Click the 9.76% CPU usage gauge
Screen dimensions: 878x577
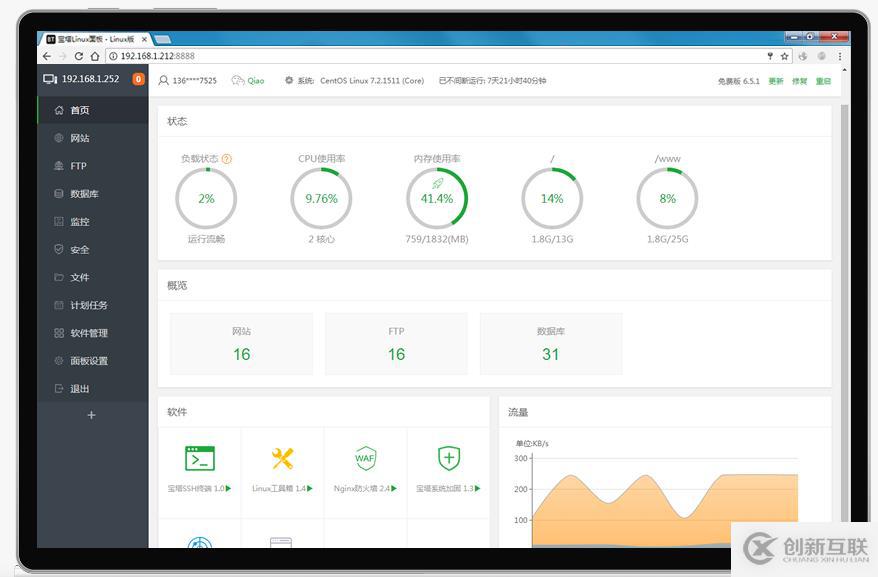[321, 198]
